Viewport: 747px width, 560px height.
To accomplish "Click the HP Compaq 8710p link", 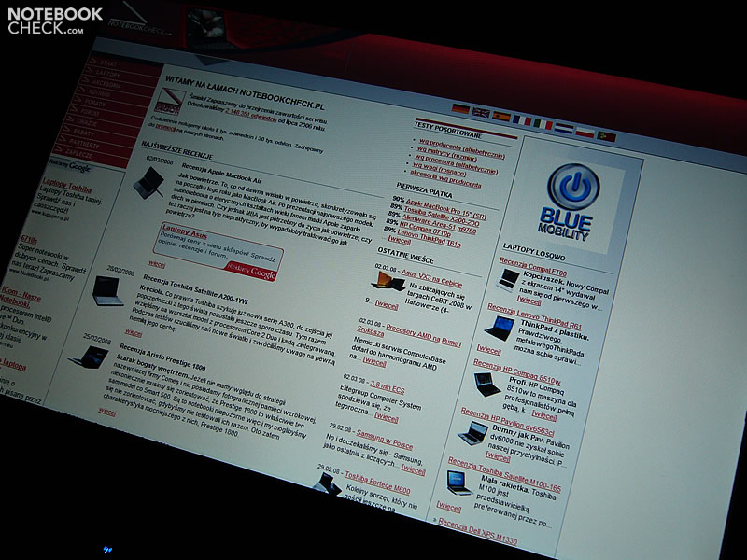I will pos(425,230).
